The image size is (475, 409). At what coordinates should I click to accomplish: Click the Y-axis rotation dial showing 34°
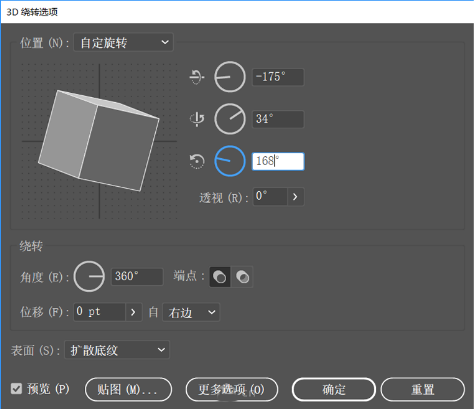pos(230,119)
